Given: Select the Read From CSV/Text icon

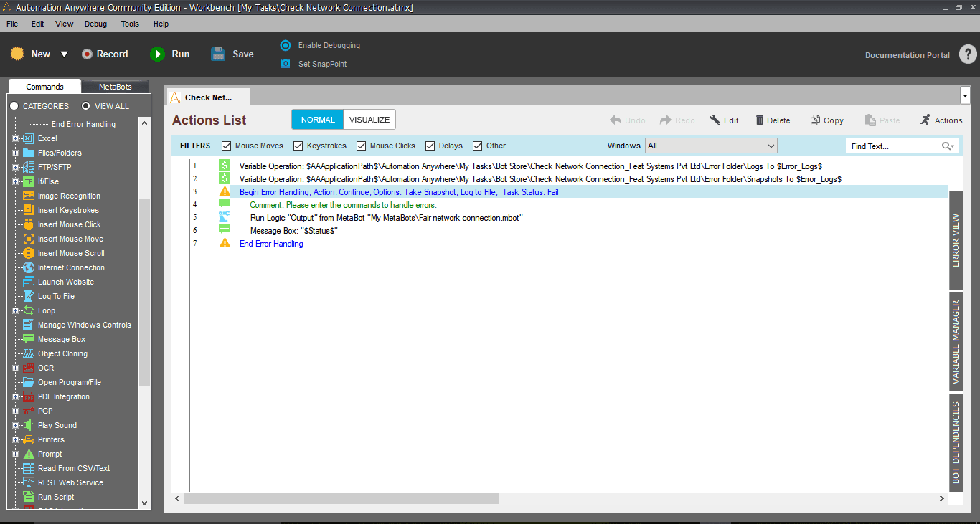Looking at the screenshot, I should pyautogui.click(x=29, y=468).
